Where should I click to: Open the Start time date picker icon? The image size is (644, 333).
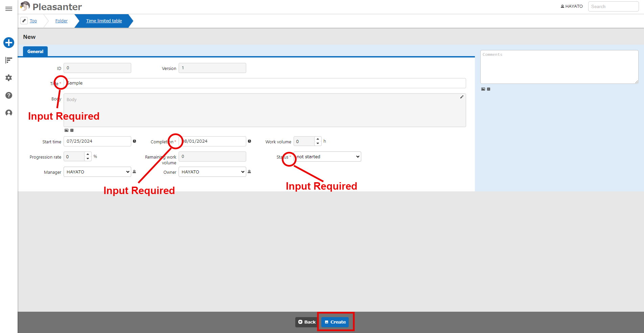tap(134, 141)
